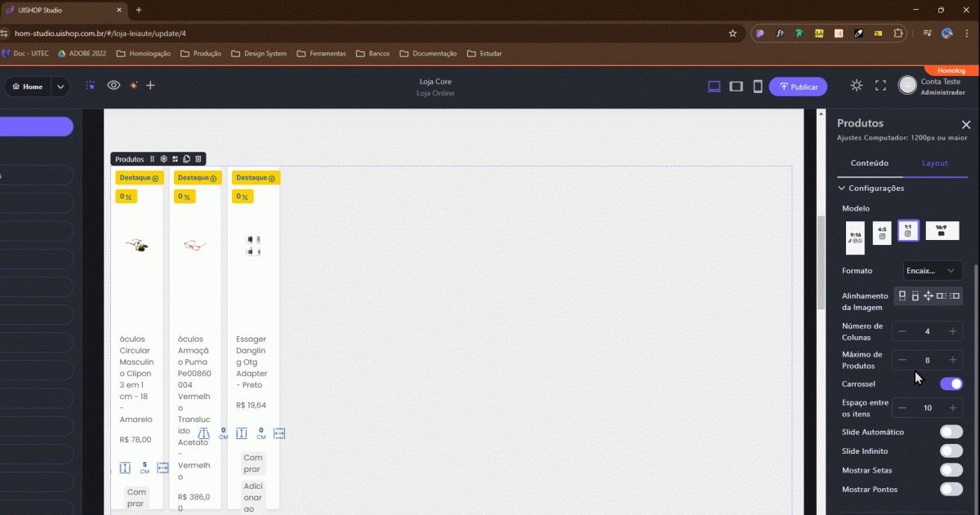
Task: Open the Home page selector dropdown arrow
Action: 60,87
